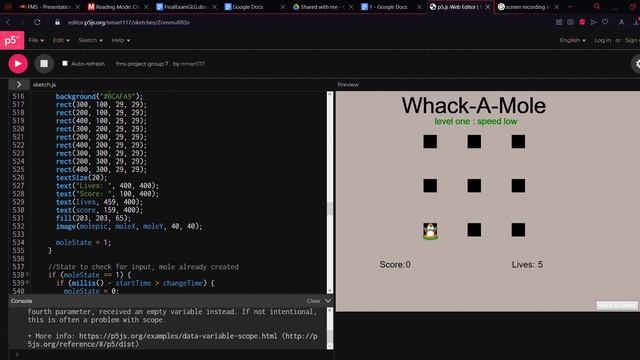Go back with the browser back arrow

click(x=9, y=22)
